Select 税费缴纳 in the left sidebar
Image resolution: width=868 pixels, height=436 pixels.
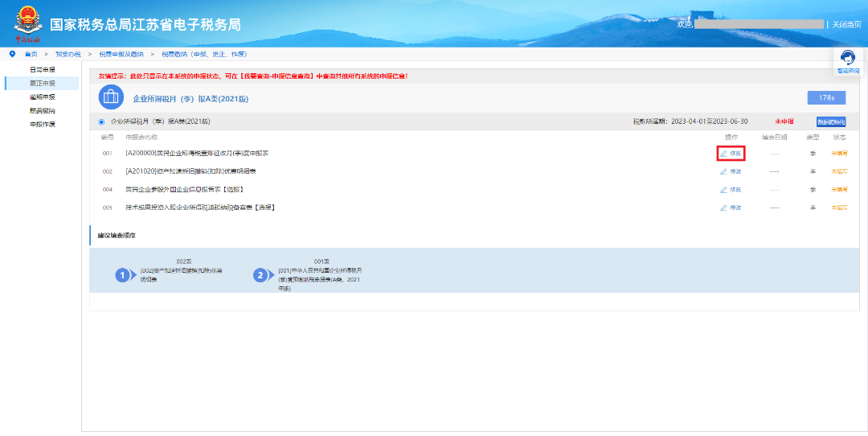click(x=43, y=110)
